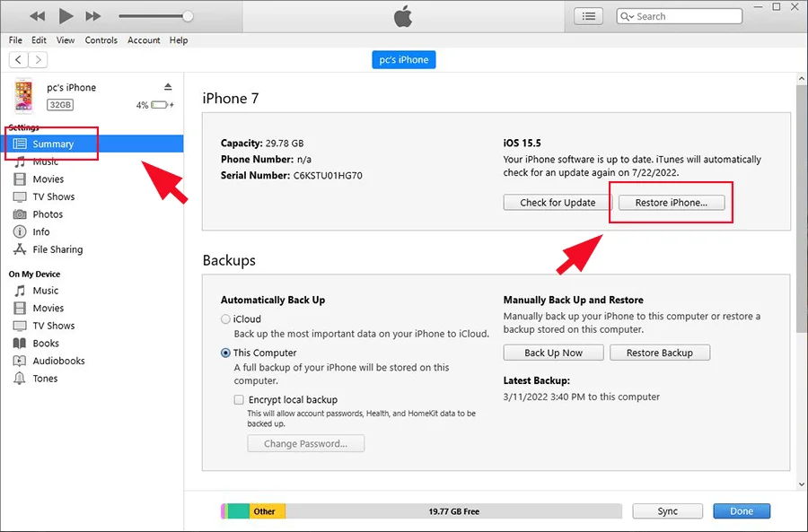This screenshot has height=532, width=808.
Task: Click the '4%' battery percentage text
Action: tap(142, 105)
